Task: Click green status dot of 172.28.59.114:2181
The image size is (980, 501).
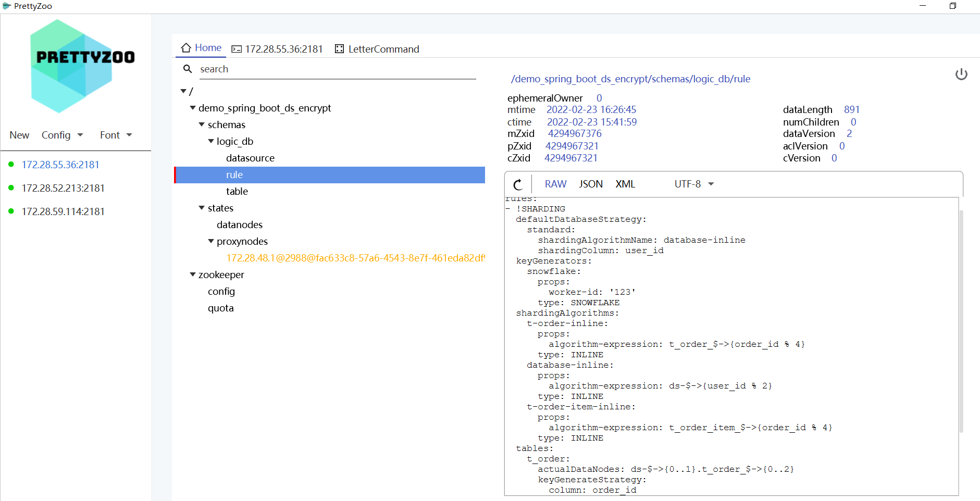Action: 11,211
